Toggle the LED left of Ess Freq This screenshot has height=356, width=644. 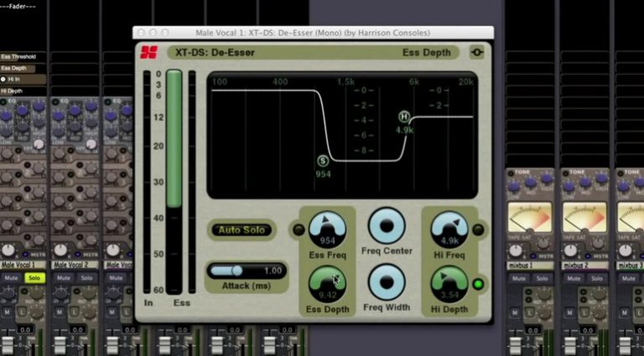[x=297, y=228]
